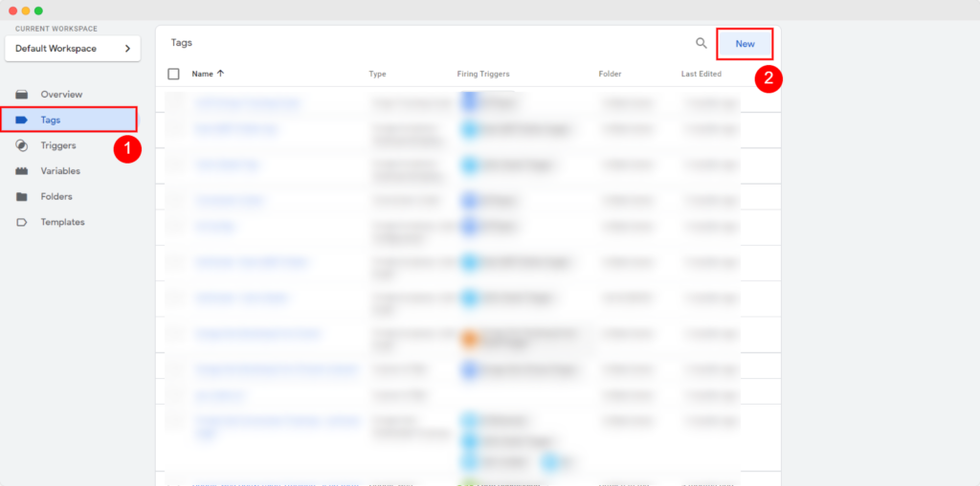The image size is (980, 486).
Task: Open the Overview section
Action: [61, 95]
